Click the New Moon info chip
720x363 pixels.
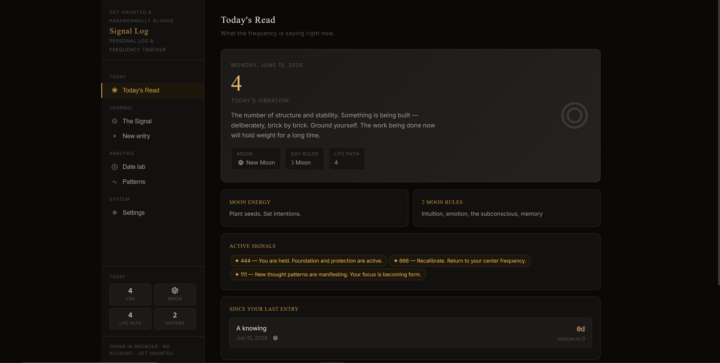256,158
